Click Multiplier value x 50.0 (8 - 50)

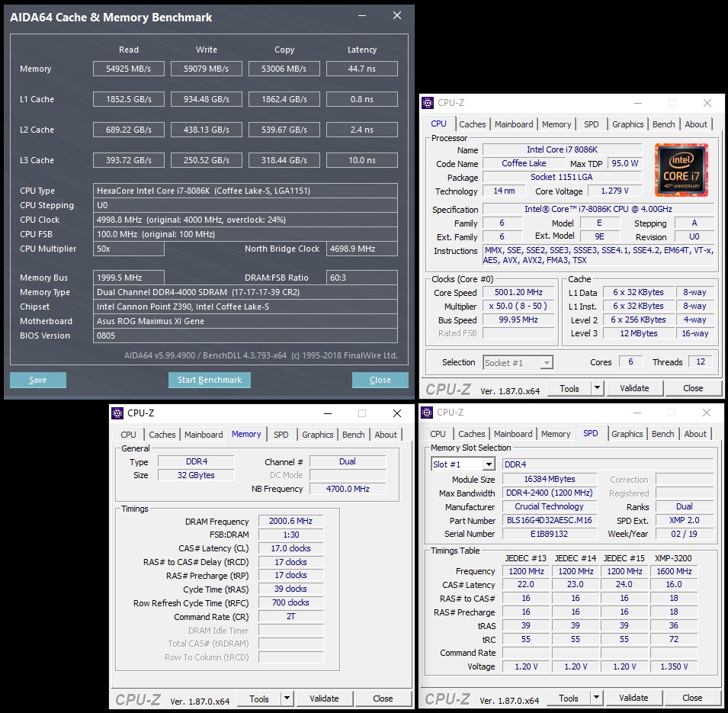518,306
